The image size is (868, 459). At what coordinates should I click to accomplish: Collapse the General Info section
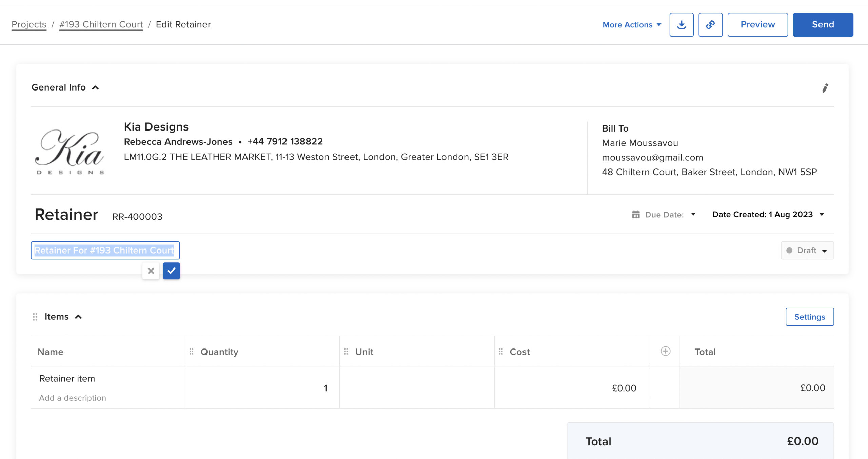pos(95,88)
